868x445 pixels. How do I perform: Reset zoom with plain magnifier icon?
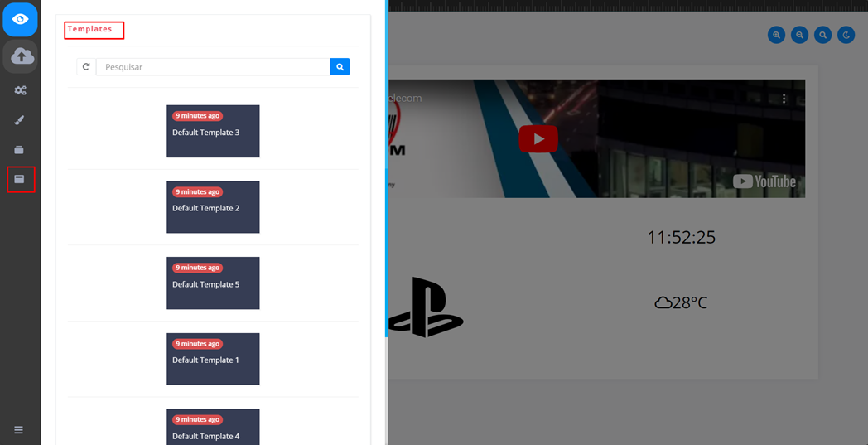tap(822, 35)
